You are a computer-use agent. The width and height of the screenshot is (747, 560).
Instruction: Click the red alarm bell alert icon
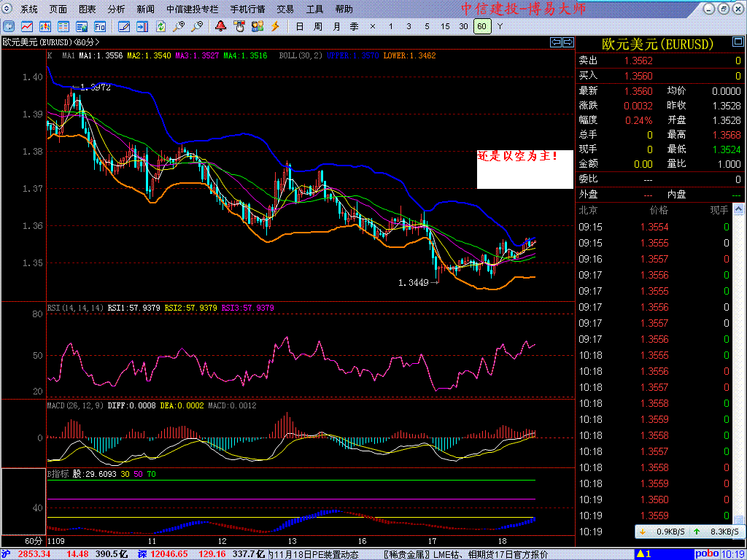pyautogui.click(x=220, y=26)
